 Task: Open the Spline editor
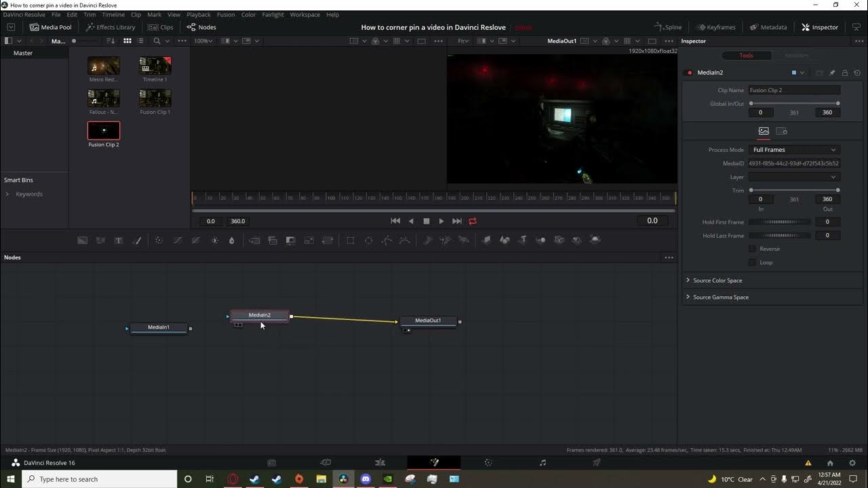point(667,27)
